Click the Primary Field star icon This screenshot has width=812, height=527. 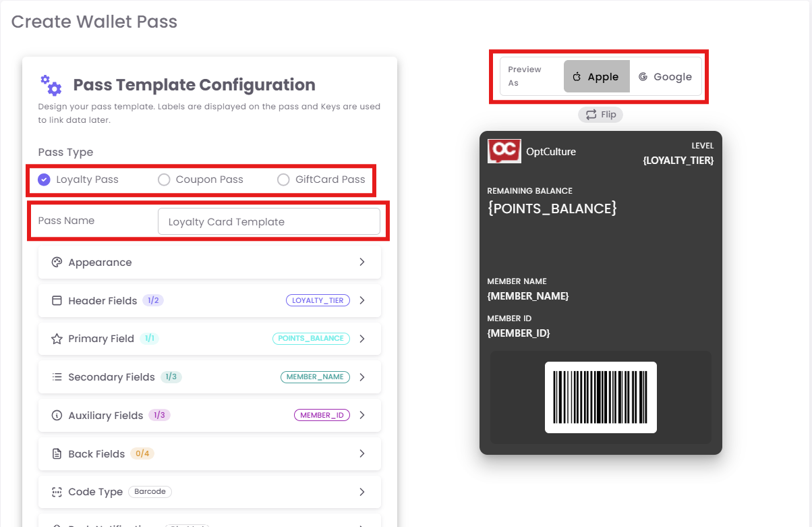click(57, 339)
